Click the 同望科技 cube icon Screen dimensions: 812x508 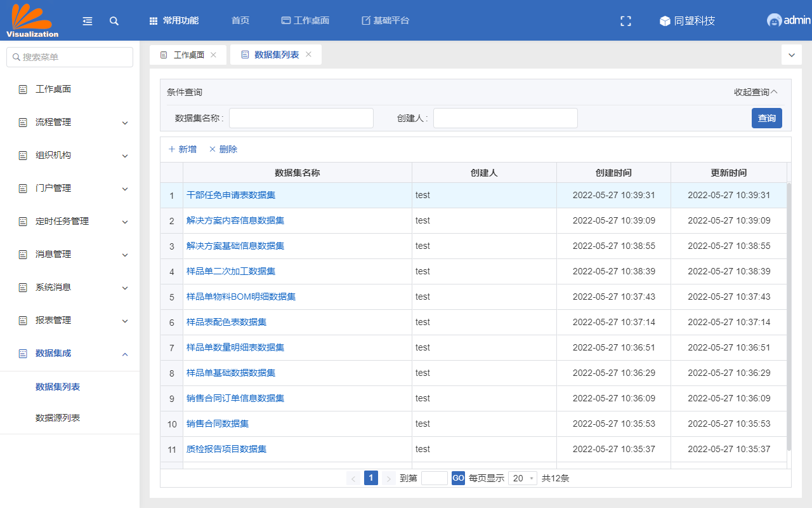(665, 21)
